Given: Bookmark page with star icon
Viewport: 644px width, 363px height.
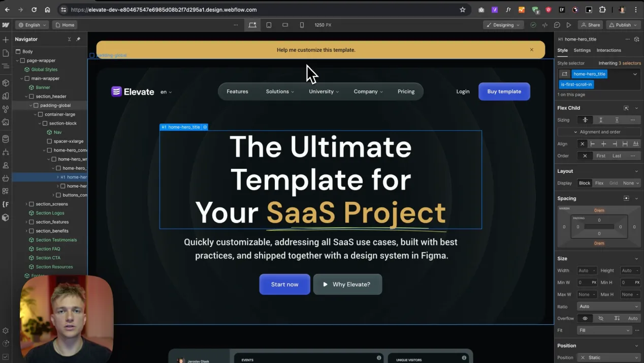Looking at the screenshot, I should (463, 10).
